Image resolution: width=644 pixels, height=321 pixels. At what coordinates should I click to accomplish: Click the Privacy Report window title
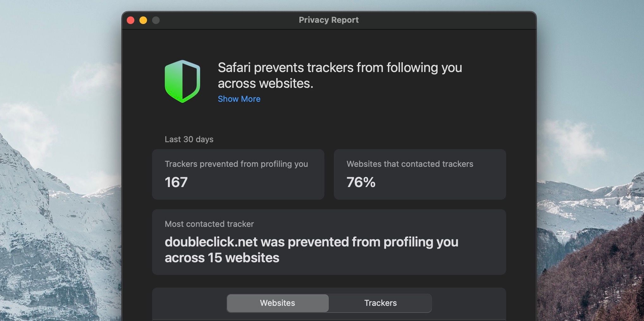point(328,20)
